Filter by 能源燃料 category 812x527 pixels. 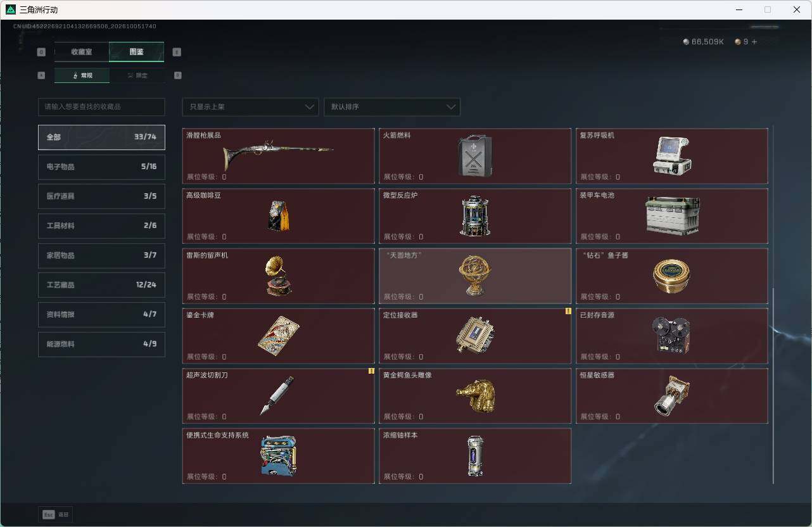pyautogui.click(x=101, y=344)
